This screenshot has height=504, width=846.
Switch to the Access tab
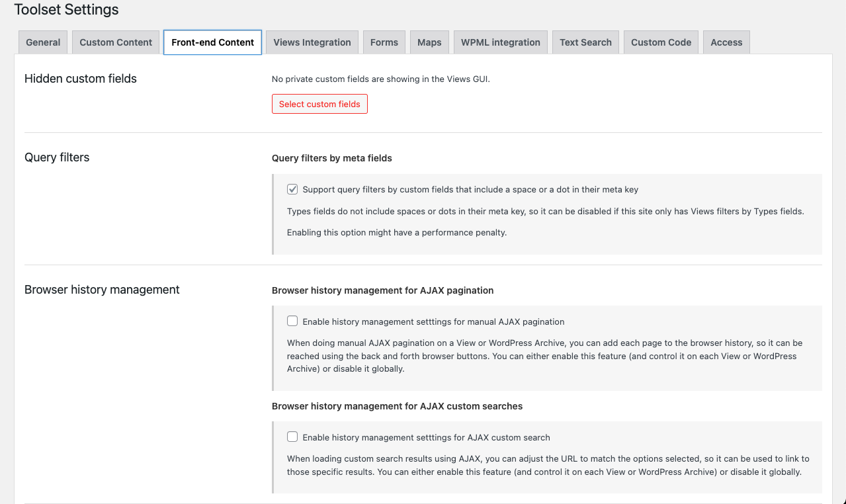click(726, 42)
